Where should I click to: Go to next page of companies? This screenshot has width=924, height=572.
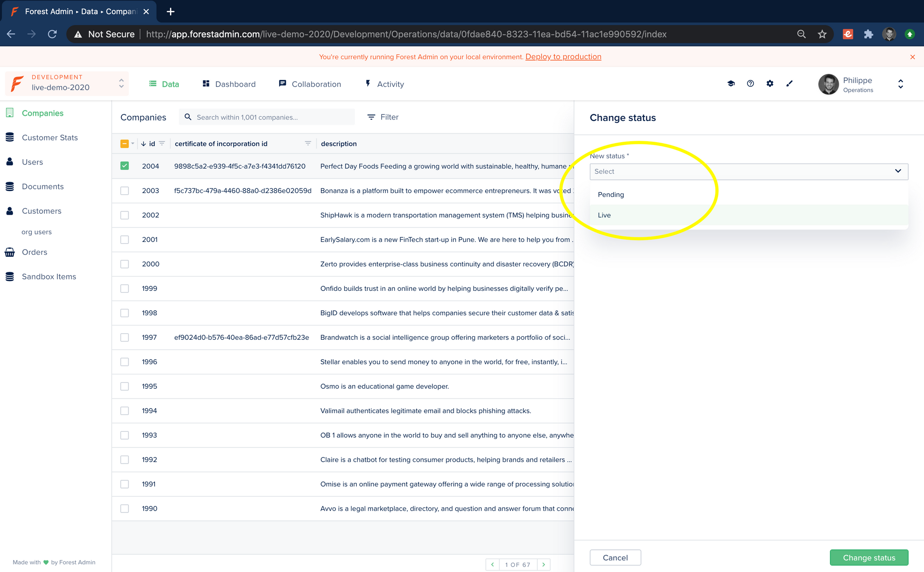pos(544,564)
